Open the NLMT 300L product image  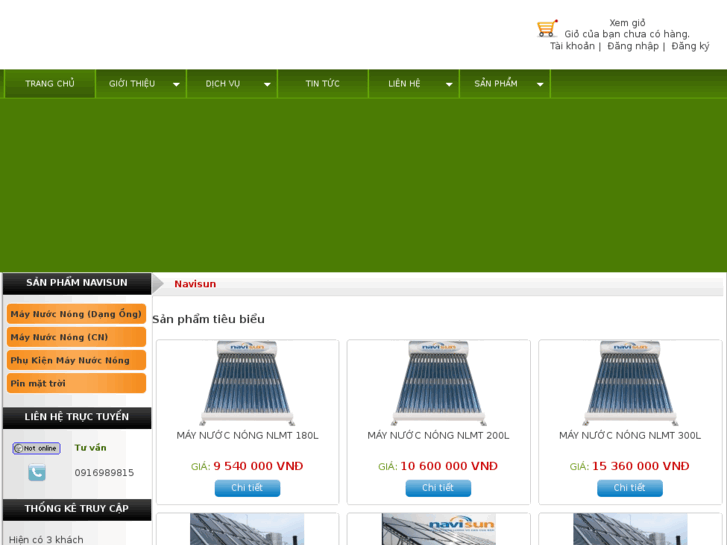[630, 383]
